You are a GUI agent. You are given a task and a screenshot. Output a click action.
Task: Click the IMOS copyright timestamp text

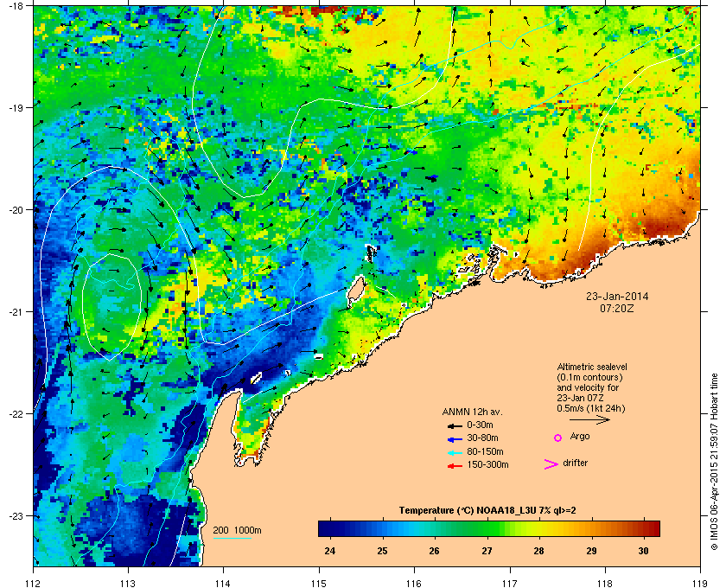point(714,462)
